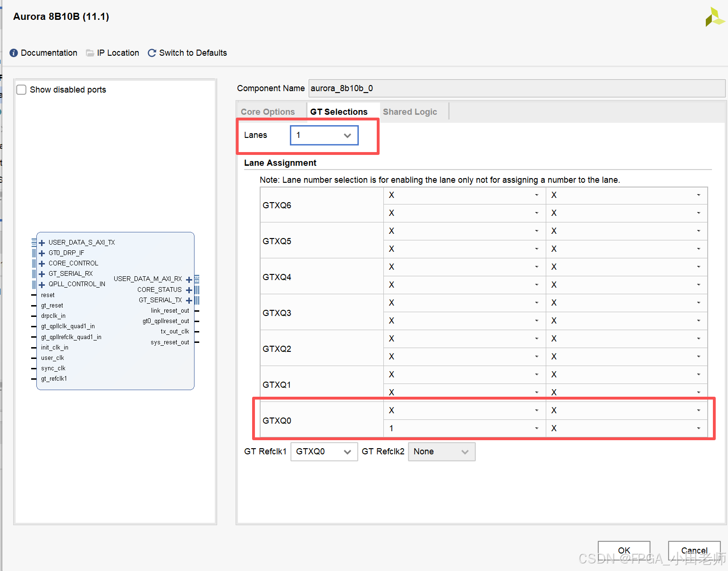Open GTXQ0 top-left lane dropdown

465,410
